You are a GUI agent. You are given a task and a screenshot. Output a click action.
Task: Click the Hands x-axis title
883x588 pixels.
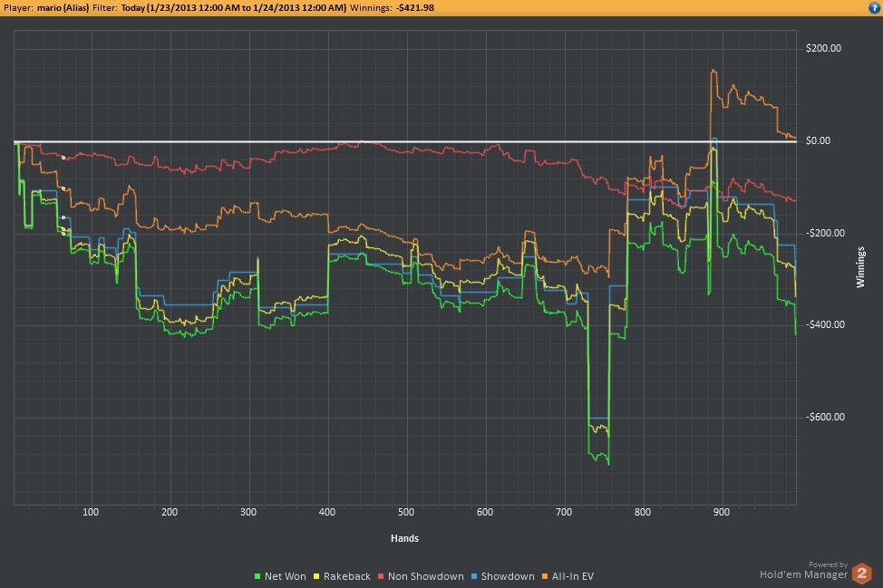click(405, 538)
